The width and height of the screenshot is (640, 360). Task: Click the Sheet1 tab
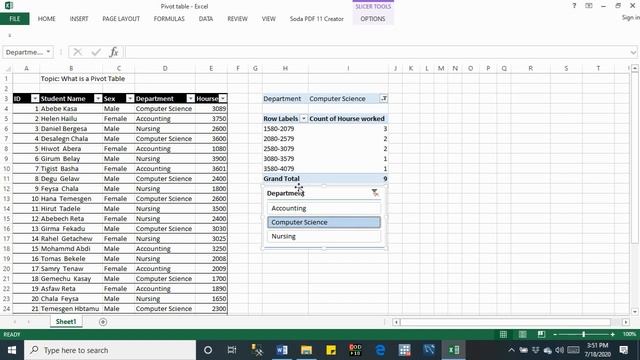[66, 322]
